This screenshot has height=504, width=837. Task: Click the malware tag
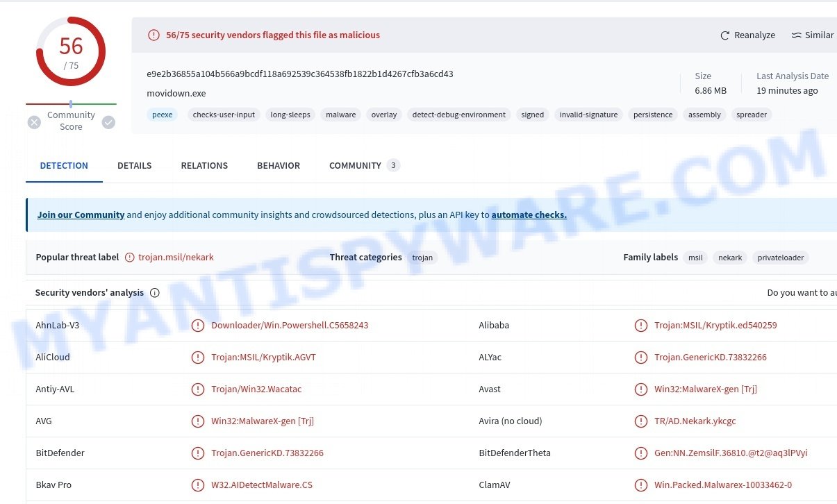click(341, 115)
